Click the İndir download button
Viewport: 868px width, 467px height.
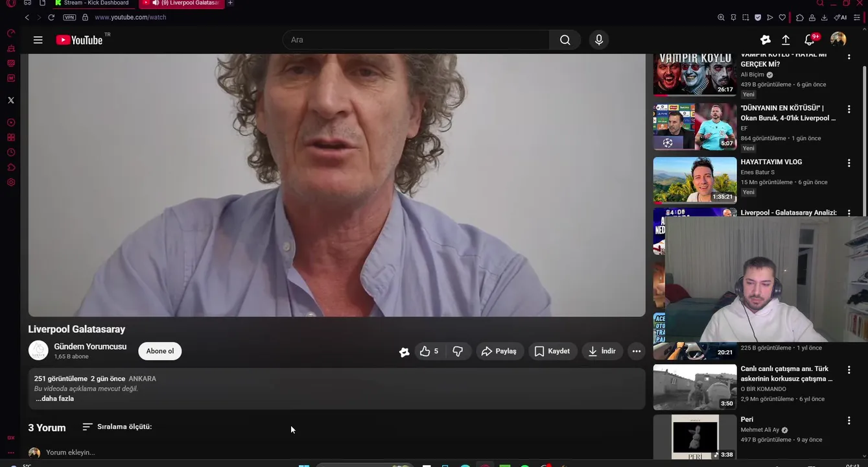click(x=602, y=351)
